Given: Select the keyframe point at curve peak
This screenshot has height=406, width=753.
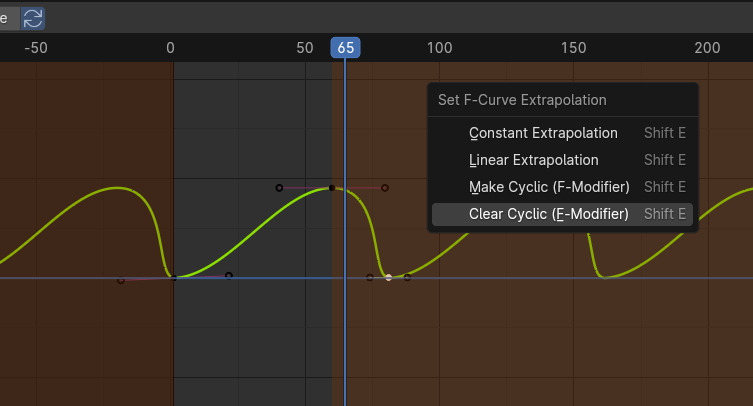Looking at the screenshot, I should 331,188.
